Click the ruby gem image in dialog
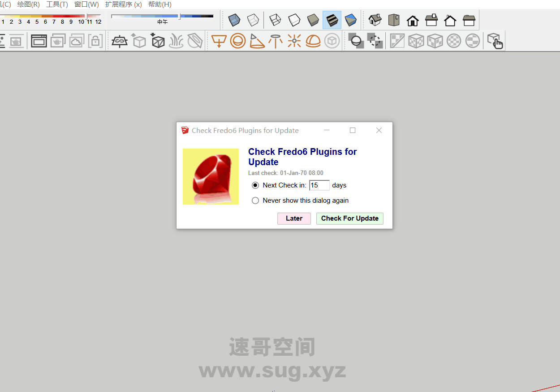Image resolution: width=560 pixels, height=392 pixels. 211,177
